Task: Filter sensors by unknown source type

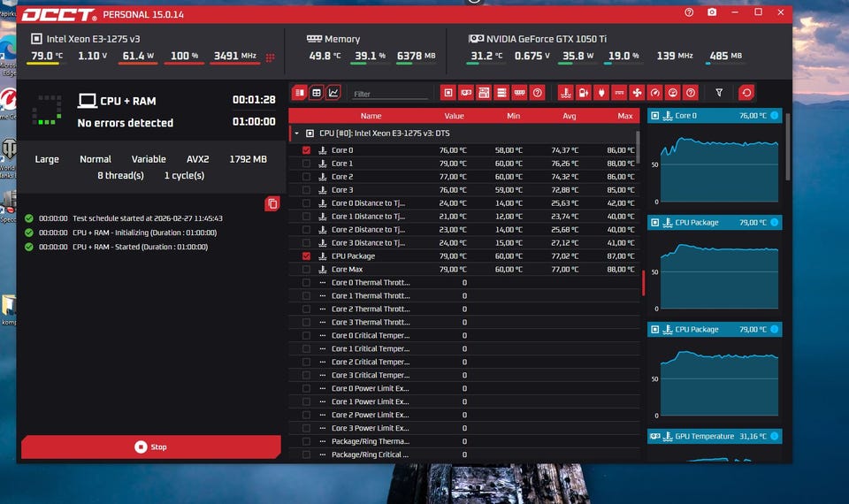Action: [537, 93]
